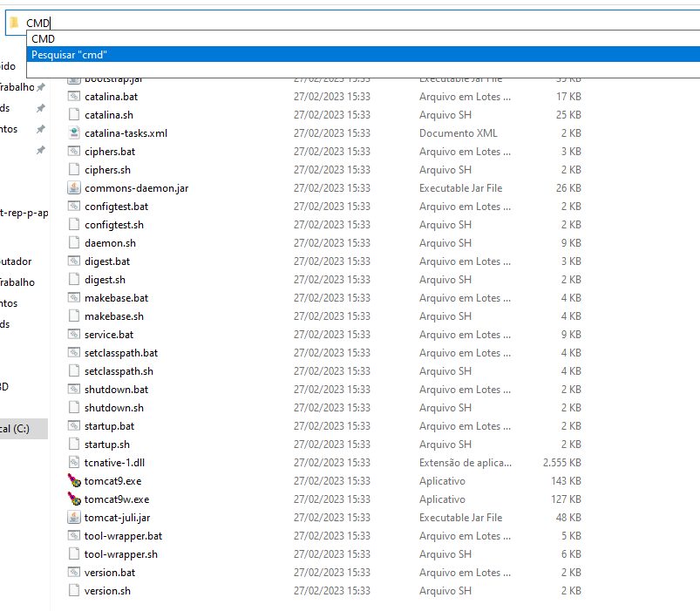Click 'Executable Jar File' type of commons-daemon.jar
The width and height of the screenshot is (700, 611).
click(461, 188)
